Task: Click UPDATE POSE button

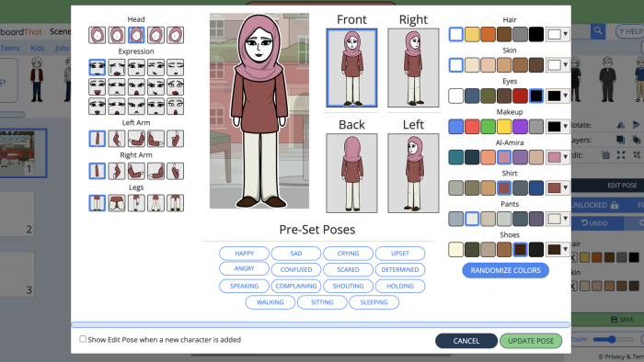Action: [531, 341]
